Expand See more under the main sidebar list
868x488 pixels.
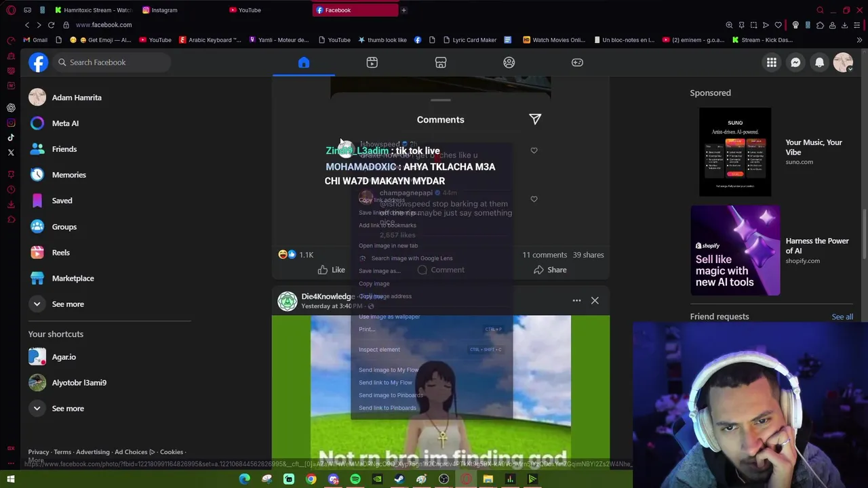tap(110, 304)
